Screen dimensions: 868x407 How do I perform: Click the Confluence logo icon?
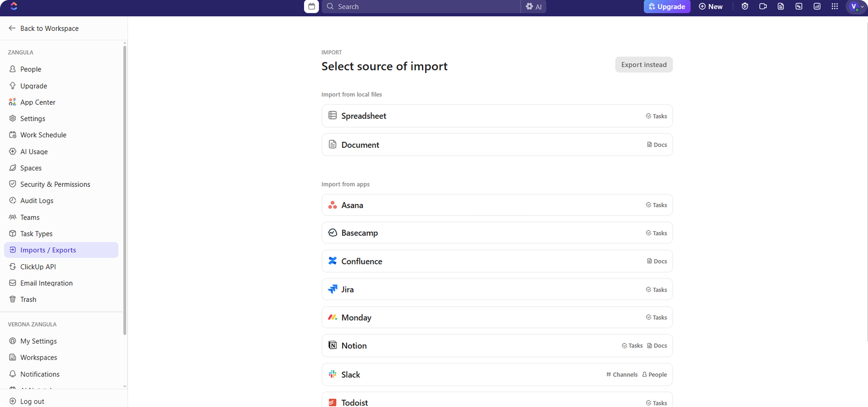pyautogui.click(x=333, y=261)
